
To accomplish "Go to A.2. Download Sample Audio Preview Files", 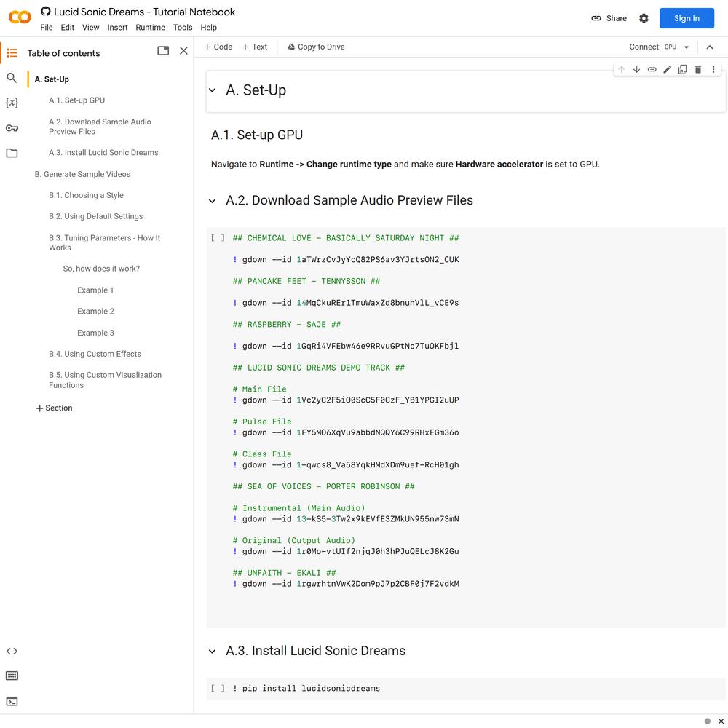I will click(100, 127).
